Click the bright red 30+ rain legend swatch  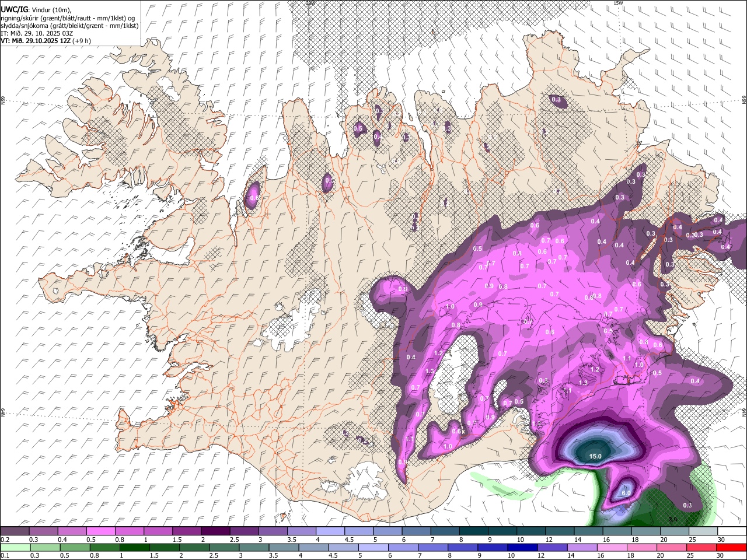pyautogui.click(x=732, y=547)
